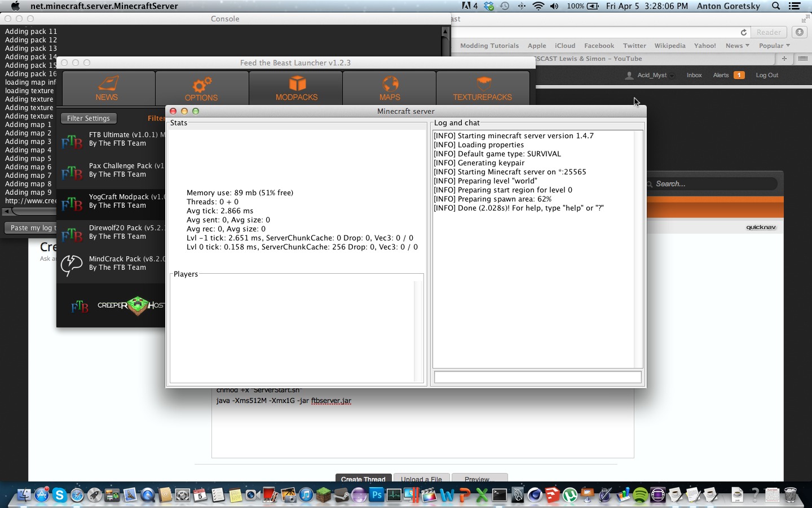Open System Preferences from the Dock
Screen dimensions: 812x508
pyautogui.click(x=183, y=495)
